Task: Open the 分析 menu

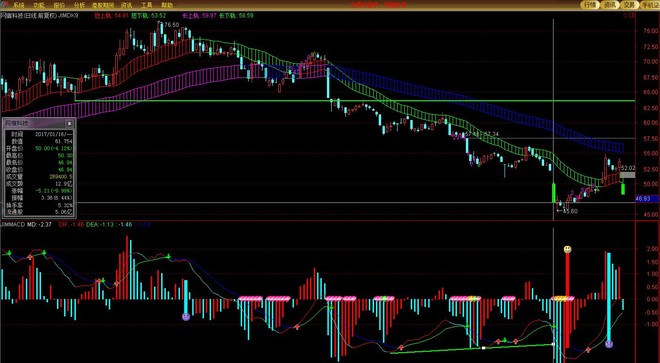Action: 79,5
